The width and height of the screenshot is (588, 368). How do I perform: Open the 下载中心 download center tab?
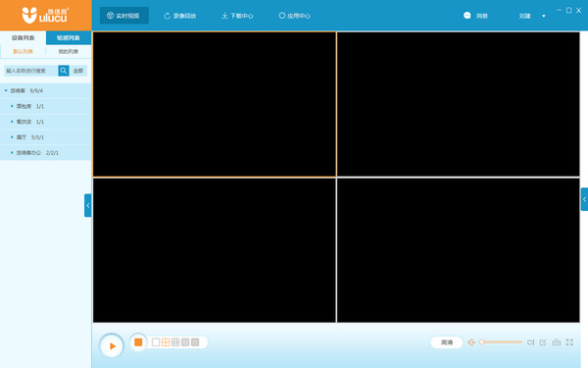237,16
